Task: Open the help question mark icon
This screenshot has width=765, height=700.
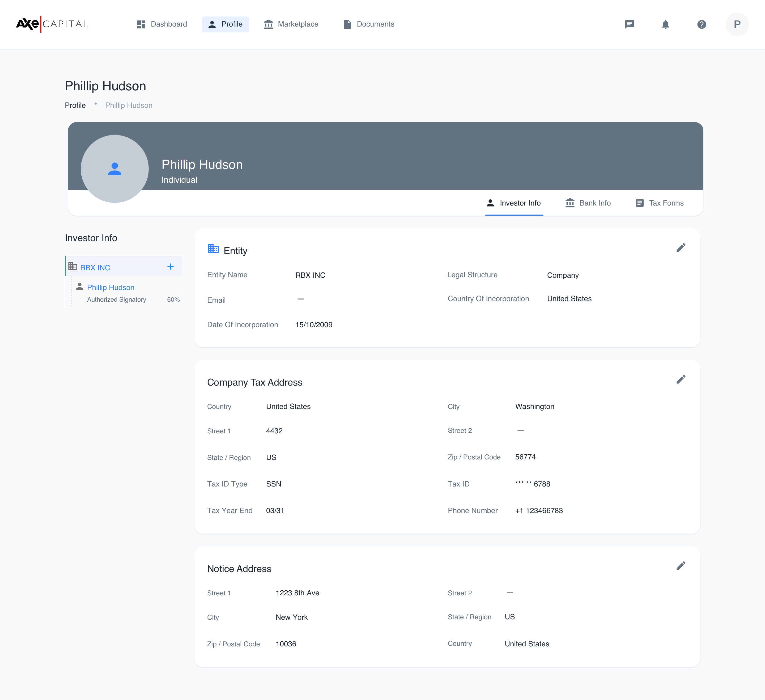Action: [x=701, y=24]
